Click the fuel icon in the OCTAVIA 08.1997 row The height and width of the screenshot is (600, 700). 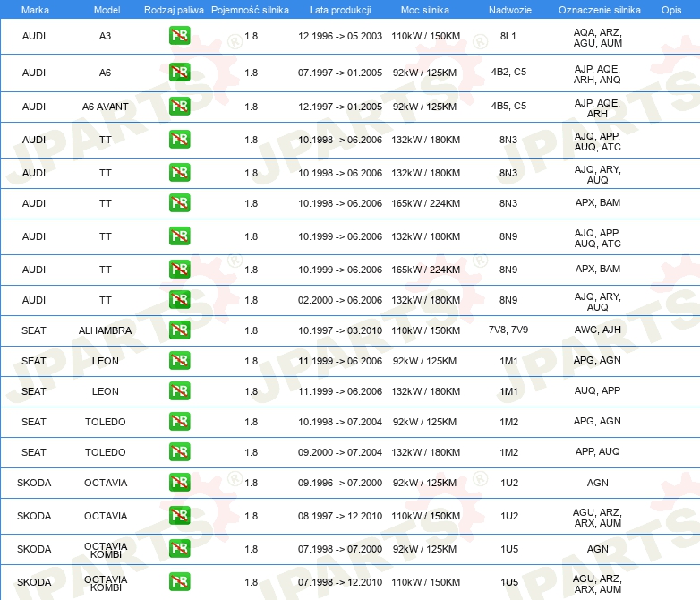coord(179,516)
